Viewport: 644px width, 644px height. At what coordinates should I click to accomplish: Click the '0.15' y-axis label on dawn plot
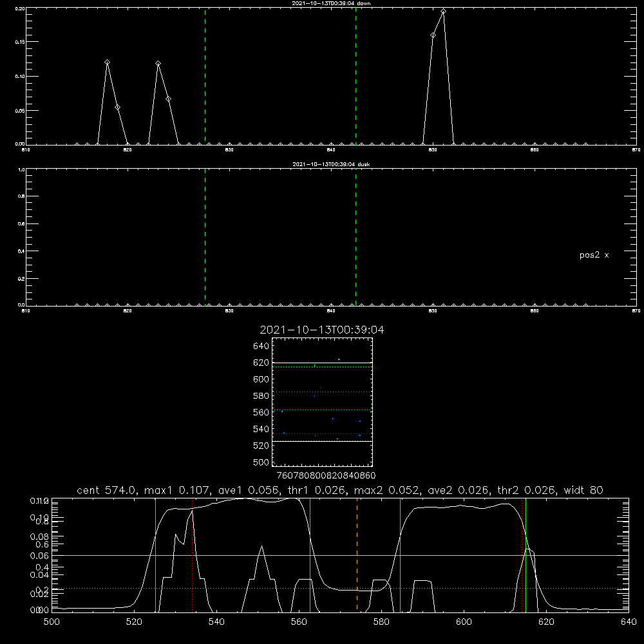point(20,42)
